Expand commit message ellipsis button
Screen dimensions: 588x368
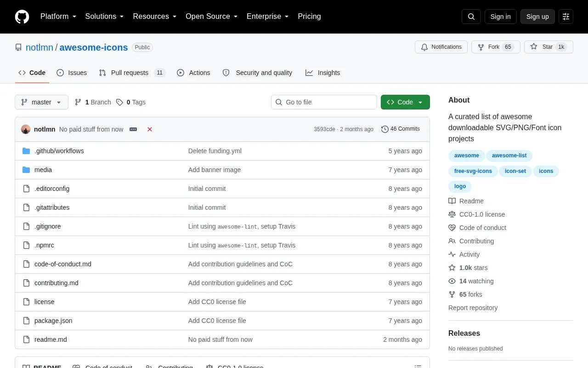(x=133, y=129)
